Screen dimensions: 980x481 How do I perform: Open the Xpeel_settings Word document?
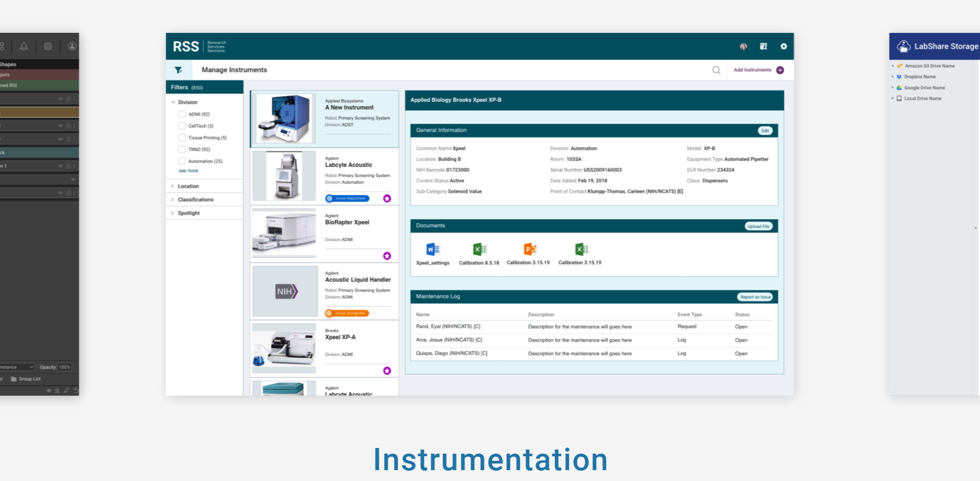(x=432, y=250)
